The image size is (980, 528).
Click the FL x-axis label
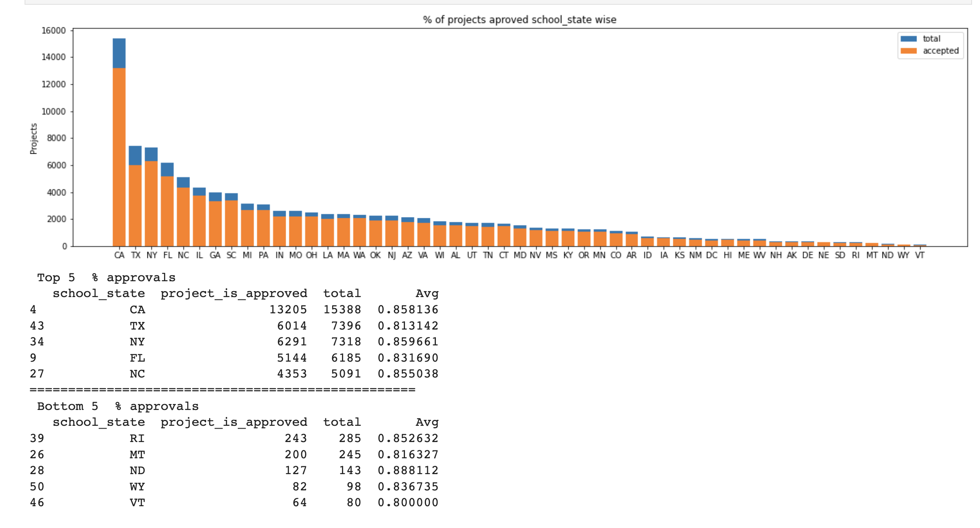pyautogui.click(x=168, y=255)
